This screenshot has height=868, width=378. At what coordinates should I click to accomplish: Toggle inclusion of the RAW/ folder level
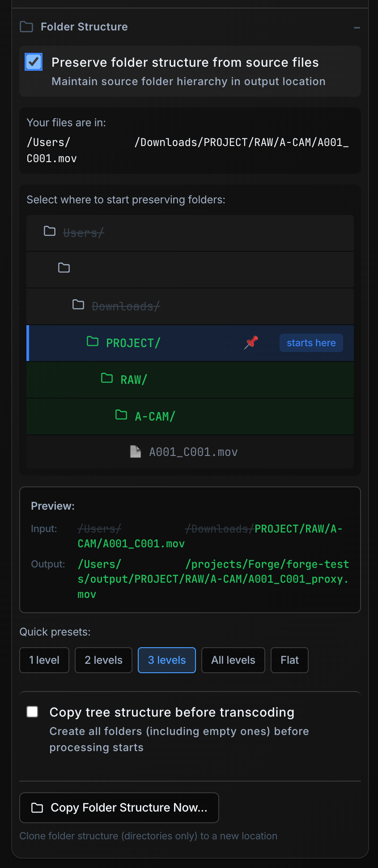(x=190, y=379)
